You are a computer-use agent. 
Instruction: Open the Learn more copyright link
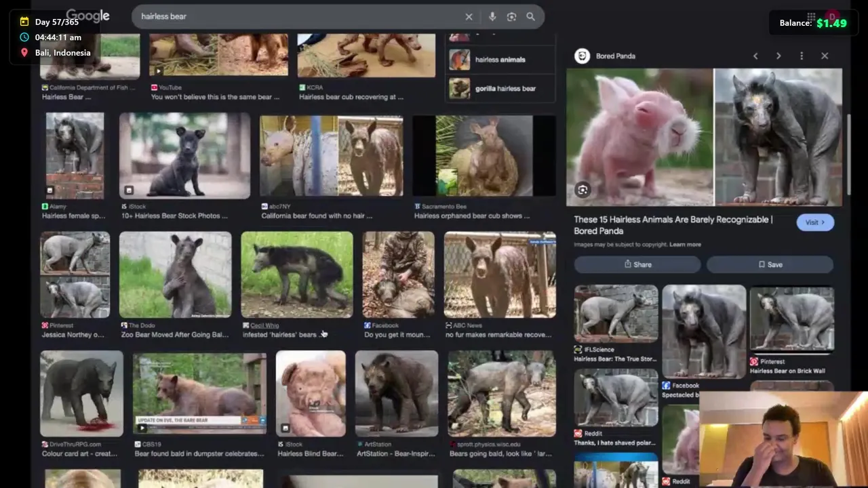[x=685, y=245]
